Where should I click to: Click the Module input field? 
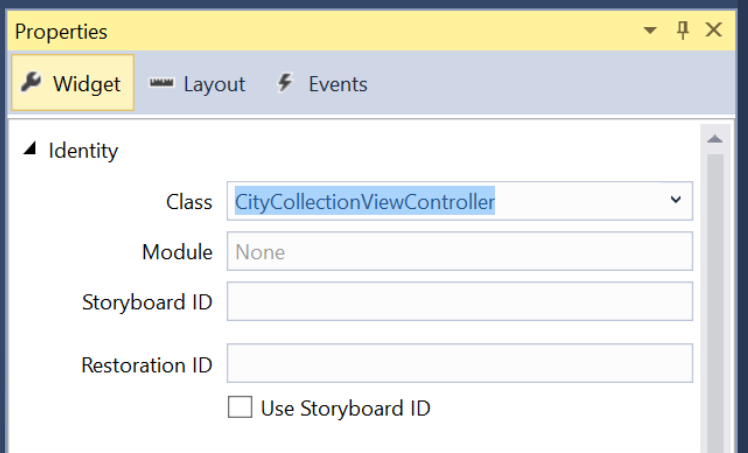[x=460, y=251]
